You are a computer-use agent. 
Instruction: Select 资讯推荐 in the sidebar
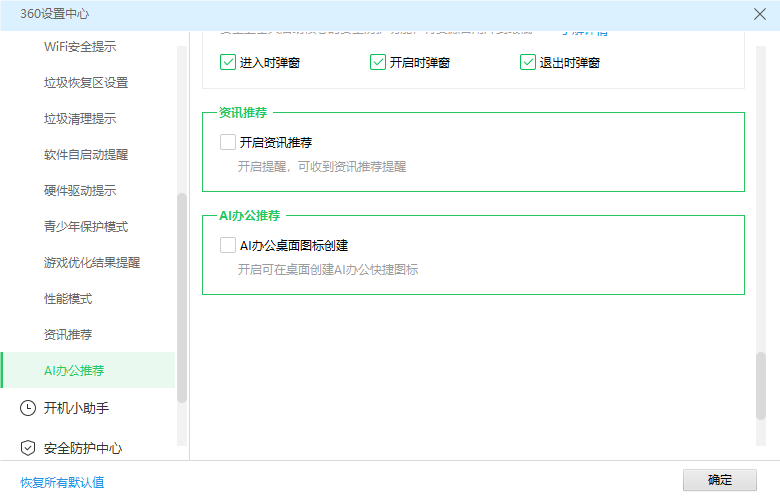68,335
